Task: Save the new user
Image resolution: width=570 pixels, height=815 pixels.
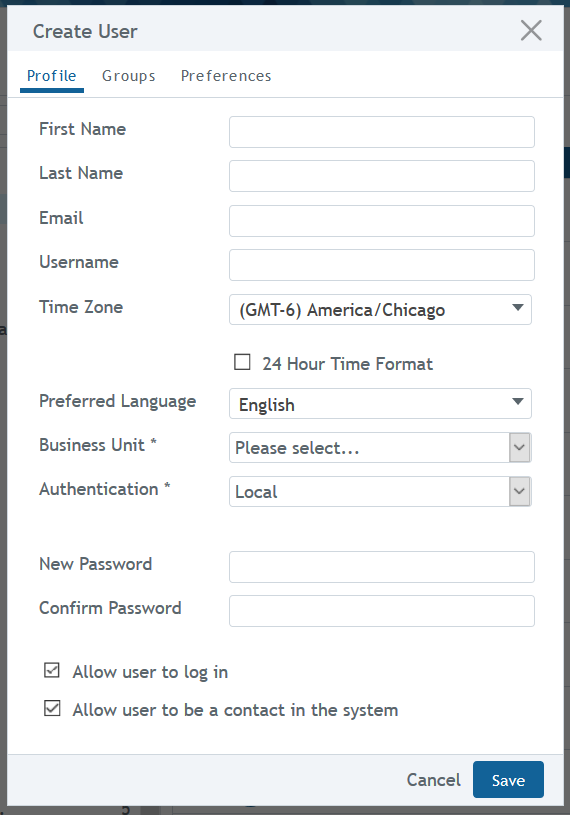Action: pos(508,780)
